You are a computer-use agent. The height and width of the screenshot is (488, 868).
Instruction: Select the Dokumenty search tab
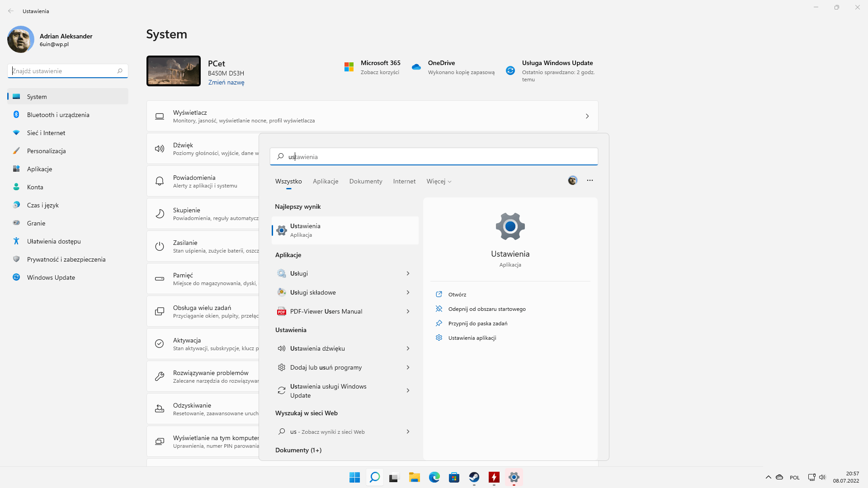(365, 181)
